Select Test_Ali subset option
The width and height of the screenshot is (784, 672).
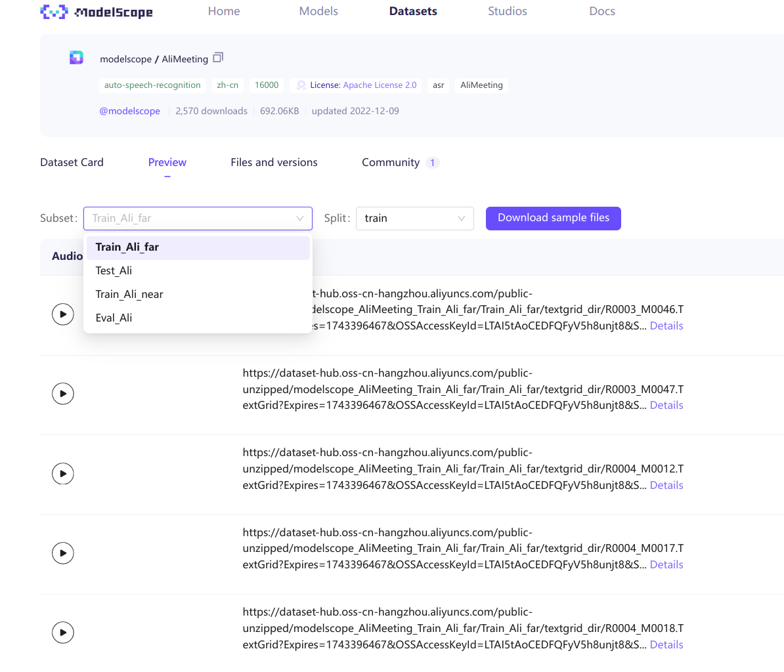198,271
